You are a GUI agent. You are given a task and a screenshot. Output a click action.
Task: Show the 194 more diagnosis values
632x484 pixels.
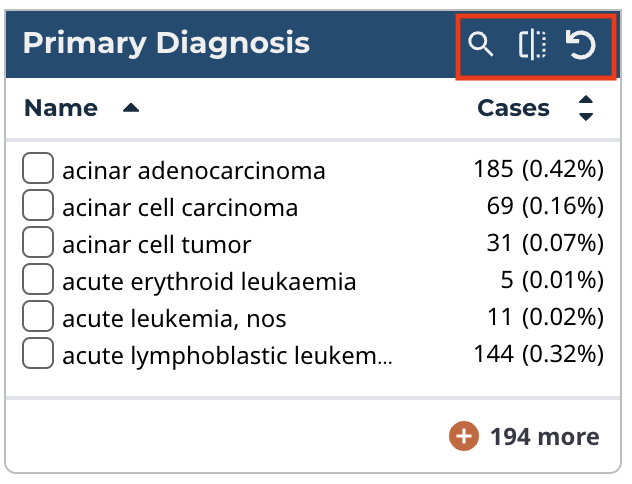pyautogui.click(x=544, y=437)
